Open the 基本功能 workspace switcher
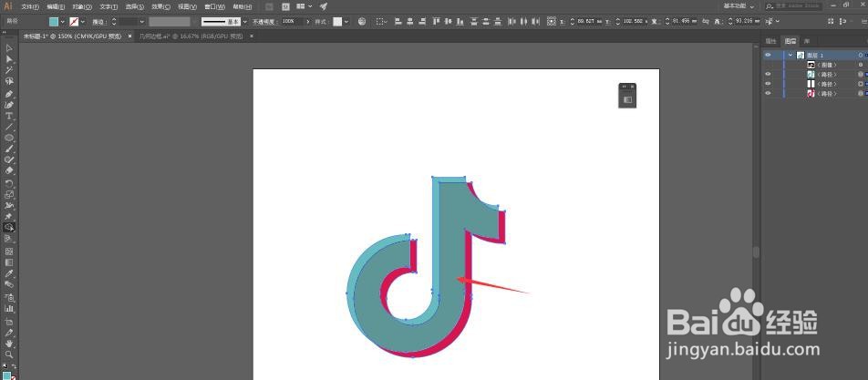Screen dimensions: 868x380 pyautogui.click(x=739, y=6)
